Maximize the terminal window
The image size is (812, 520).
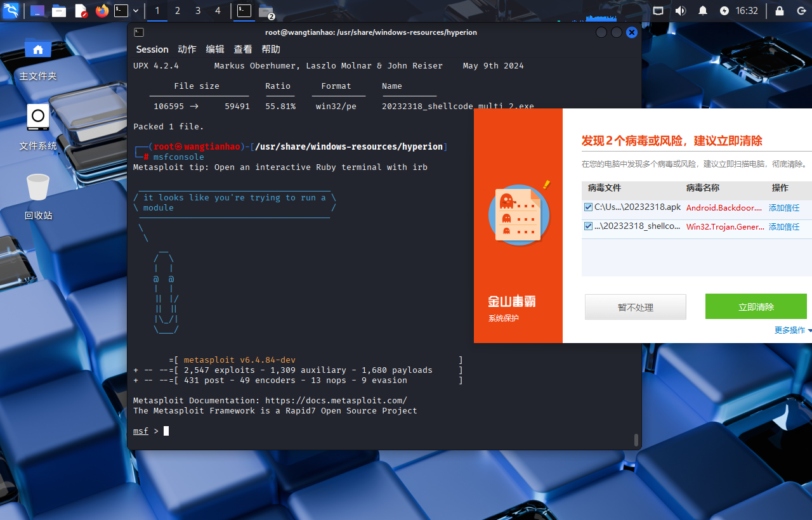click(x=617, y=32)
